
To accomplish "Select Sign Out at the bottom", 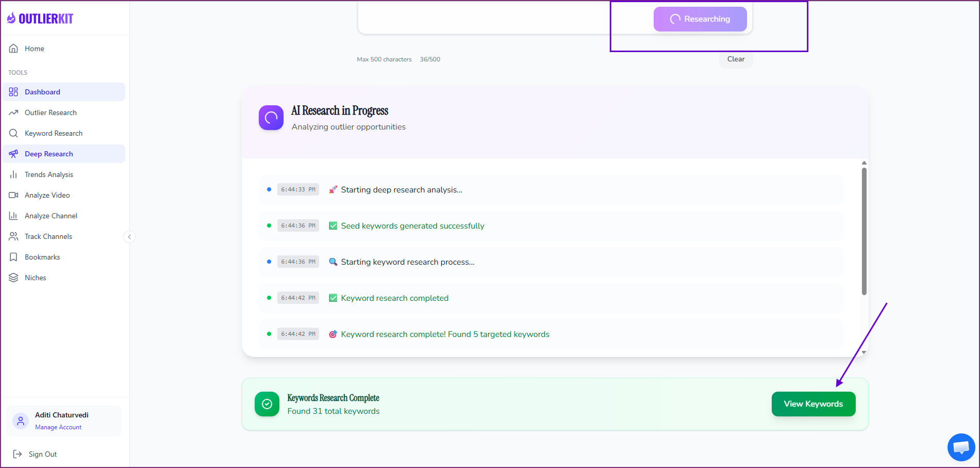I will click(x=43, y=454).
